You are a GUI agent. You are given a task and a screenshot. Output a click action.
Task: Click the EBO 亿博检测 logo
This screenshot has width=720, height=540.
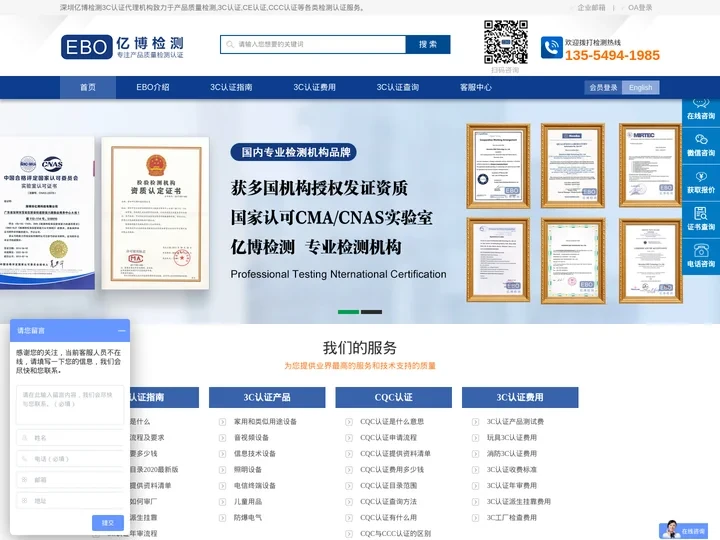tap(122, 47)
